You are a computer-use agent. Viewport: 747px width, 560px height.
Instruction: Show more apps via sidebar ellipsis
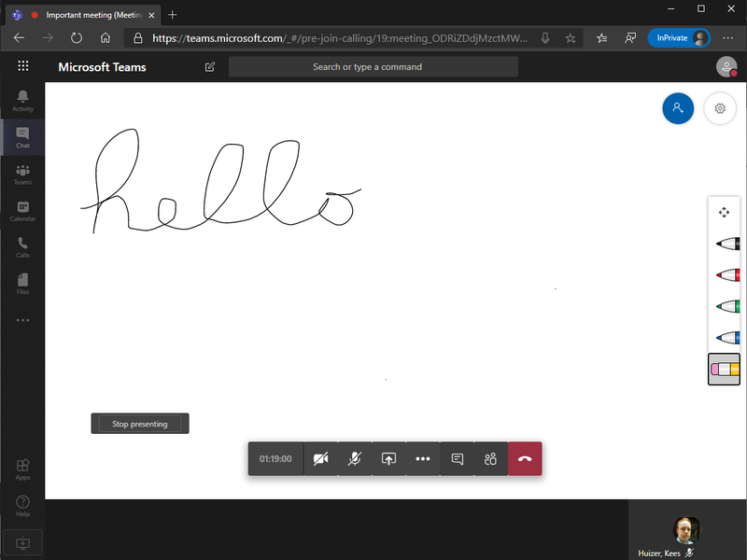coord(22,320)
